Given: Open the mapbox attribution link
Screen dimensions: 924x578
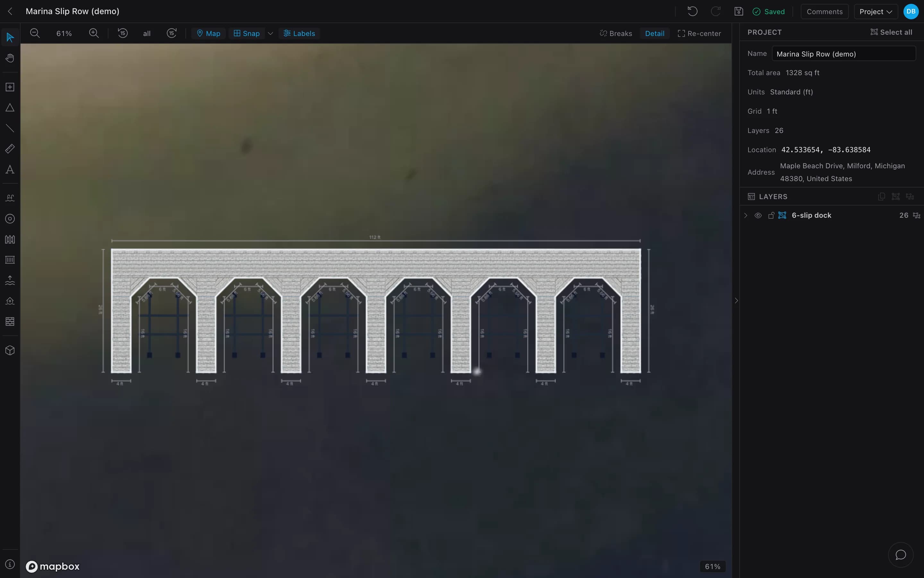Looking at the screenshot, I should point(53,566).
